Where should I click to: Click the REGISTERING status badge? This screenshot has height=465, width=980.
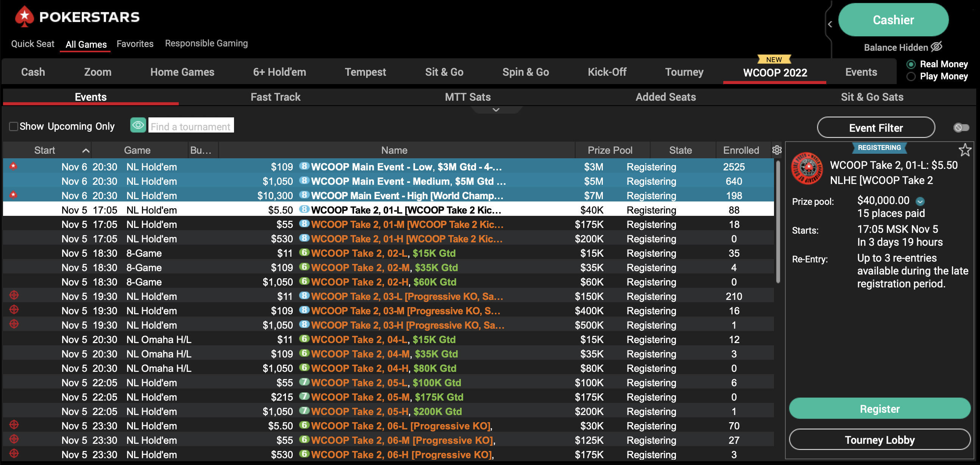point(879,148)
